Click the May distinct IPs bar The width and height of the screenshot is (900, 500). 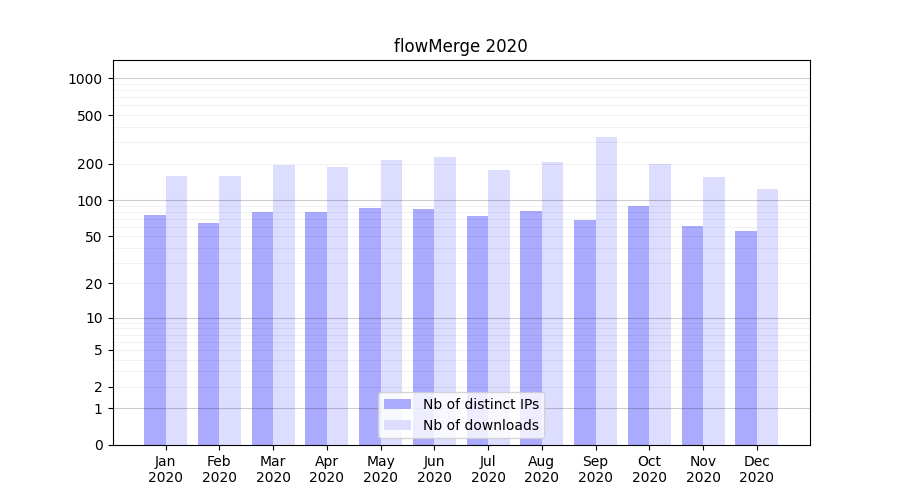point(370,326)
